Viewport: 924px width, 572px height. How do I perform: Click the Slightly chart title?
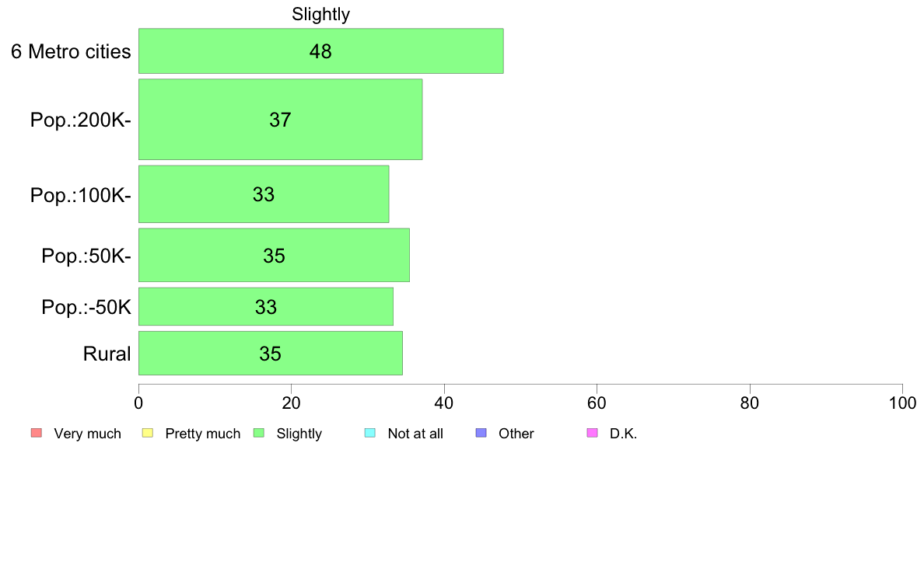click(x=321, y=14)
